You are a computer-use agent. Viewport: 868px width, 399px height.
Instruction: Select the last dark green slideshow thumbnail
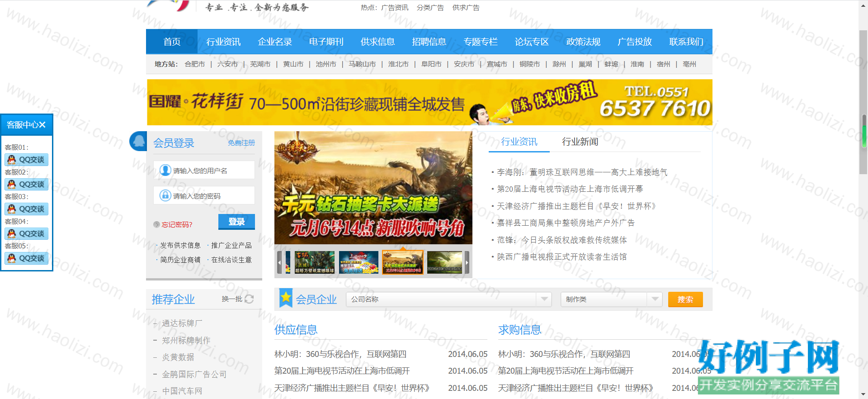coord(445,262)
